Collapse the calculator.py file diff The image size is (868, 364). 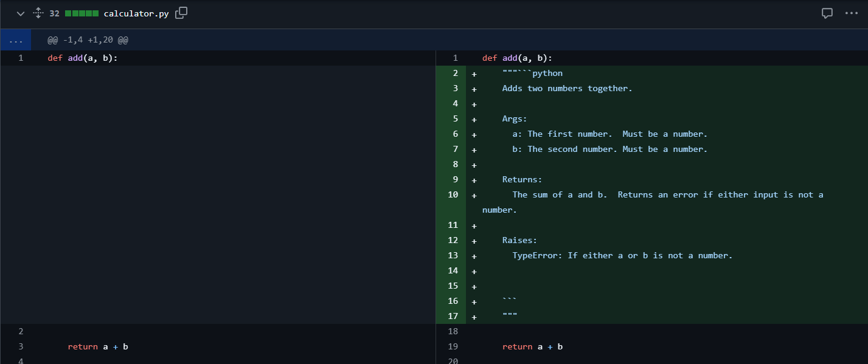tap(21, 13)
